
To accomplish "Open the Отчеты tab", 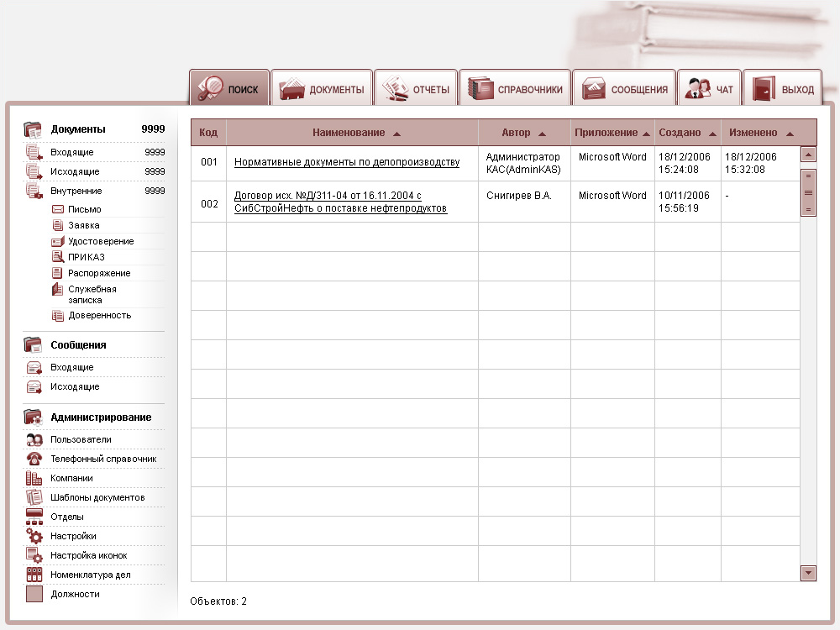I will tap(416, 89).
